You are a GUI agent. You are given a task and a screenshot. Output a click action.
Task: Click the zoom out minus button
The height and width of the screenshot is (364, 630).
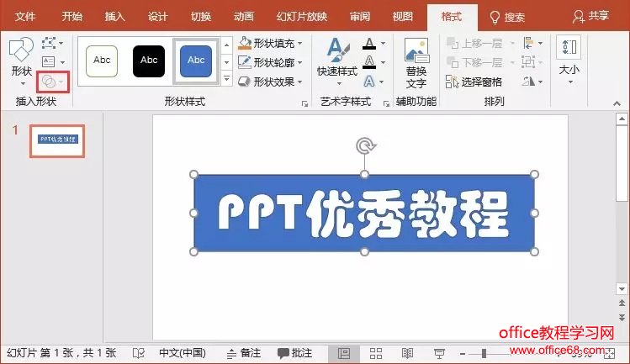(463, 354)
